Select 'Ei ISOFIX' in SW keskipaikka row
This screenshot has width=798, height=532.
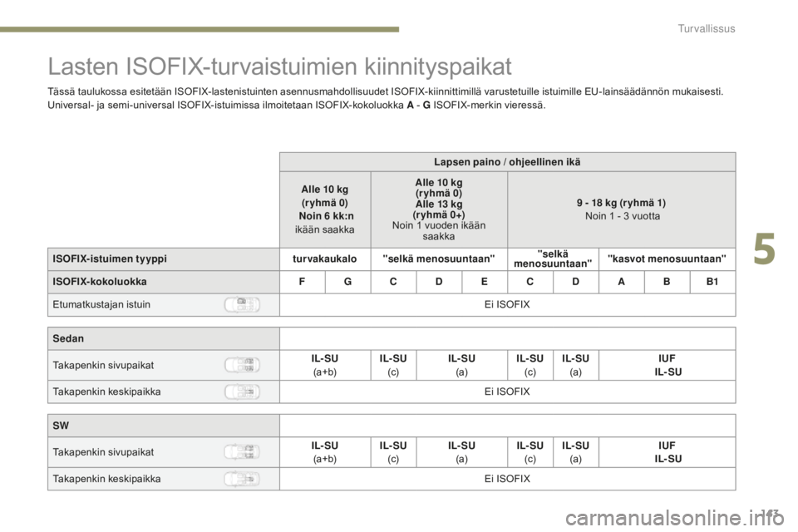point(507,479)
